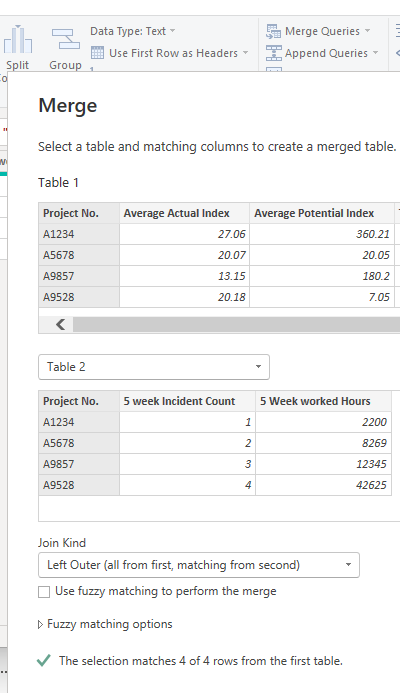Click cell 27.06 in Table 1
The height and width of the screenshot is (693, 400).
184,234
